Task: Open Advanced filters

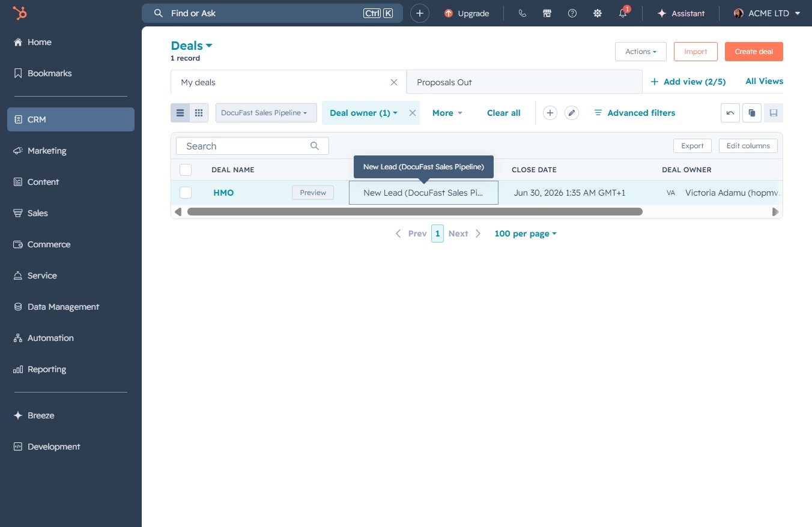Action: click(634, 113)
